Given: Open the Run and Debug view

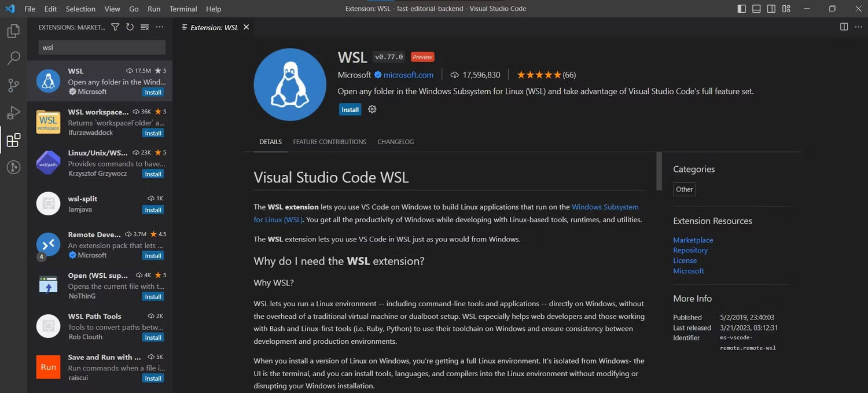Looking at the screenshot, I should coord(13,112).
